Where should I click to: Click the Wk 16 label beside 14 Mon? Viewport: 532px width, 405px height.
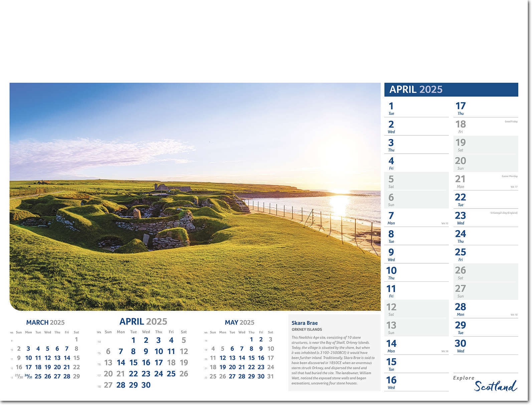pos(445,351)
